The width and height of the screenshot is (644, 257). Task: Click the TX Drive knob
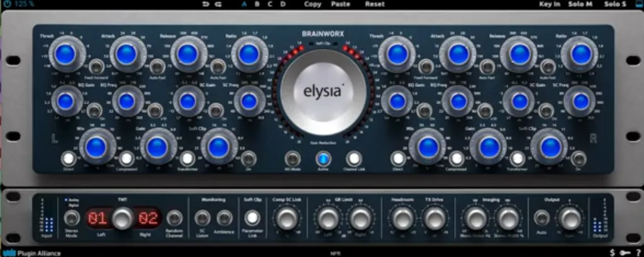click(x=435, y=218)
